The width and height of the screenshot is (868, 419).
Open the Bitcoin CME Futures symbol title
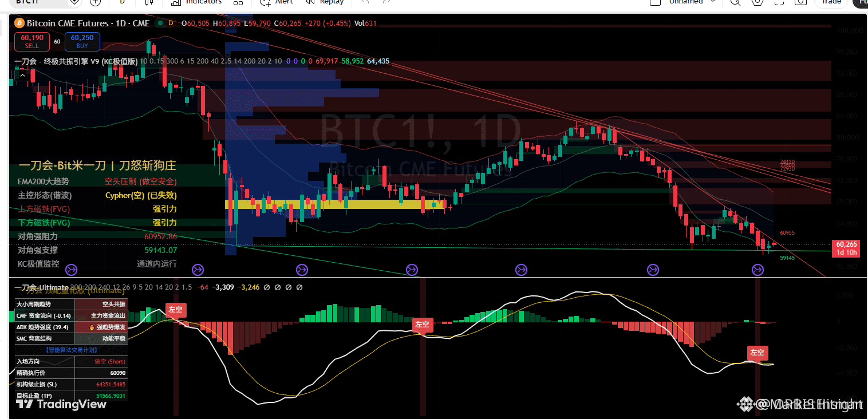tap(88, 23)
